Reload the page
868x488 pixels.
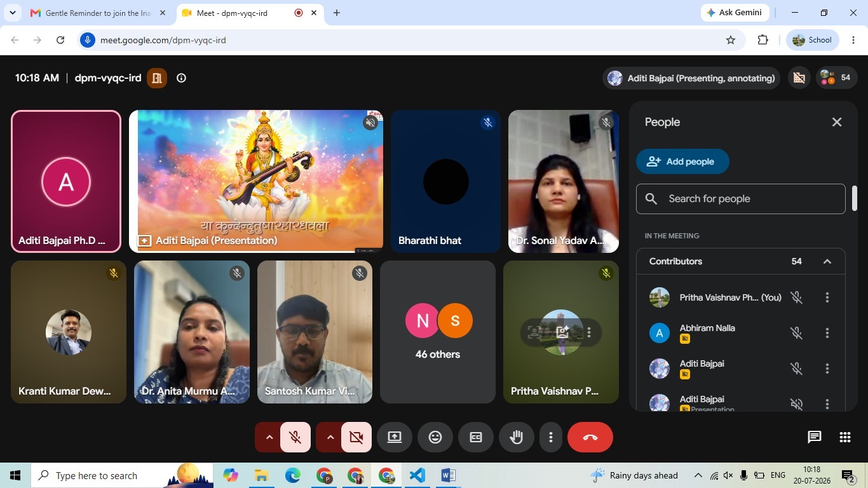pos(60,40)
